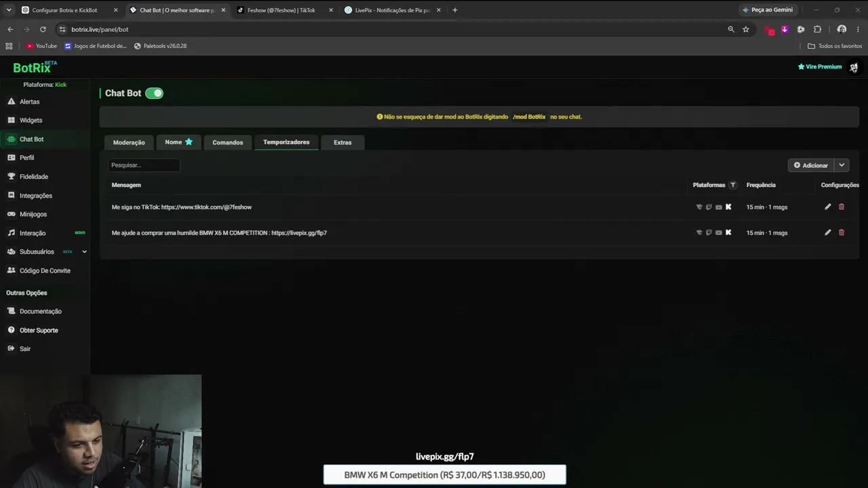Click the BotRix logo

pos(35,67)
